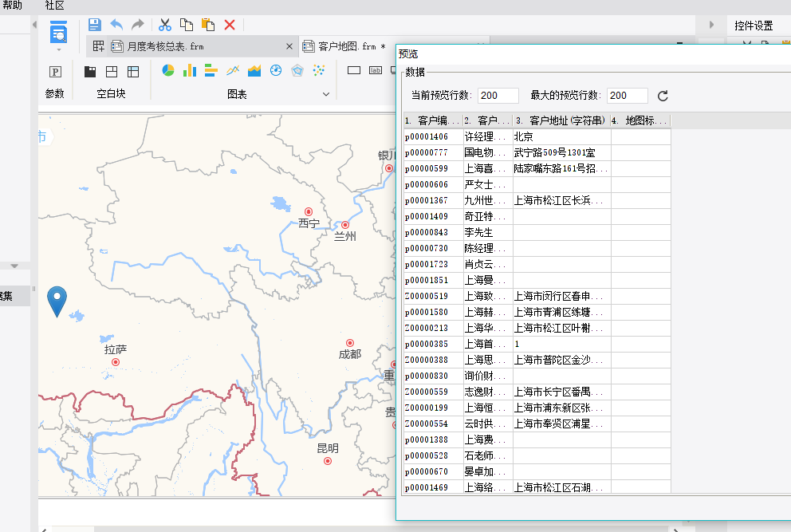The height and width of the screenshot is (532, 791).
Task: Insert a gauge dashboard chart
Action: coord(276,70)
